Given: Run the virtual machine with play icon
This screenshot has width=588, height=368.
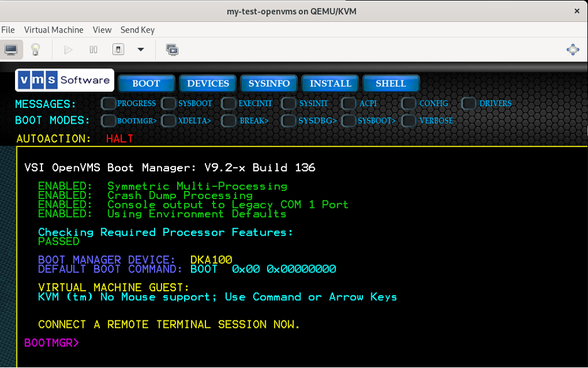Looking at the screenshot, I should (68, 50).
